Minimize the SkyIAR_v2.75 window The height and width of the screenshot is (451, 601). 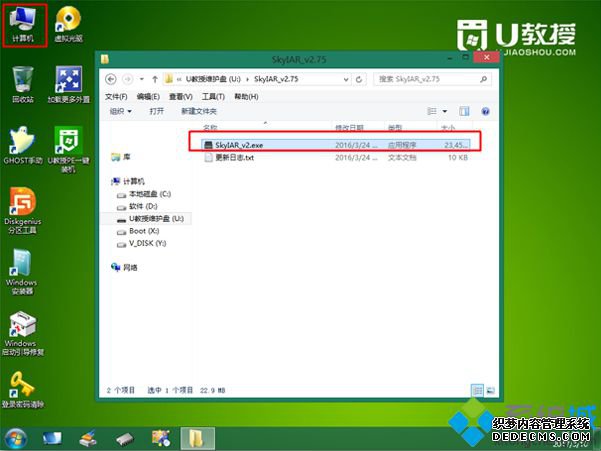click(449, 58)
